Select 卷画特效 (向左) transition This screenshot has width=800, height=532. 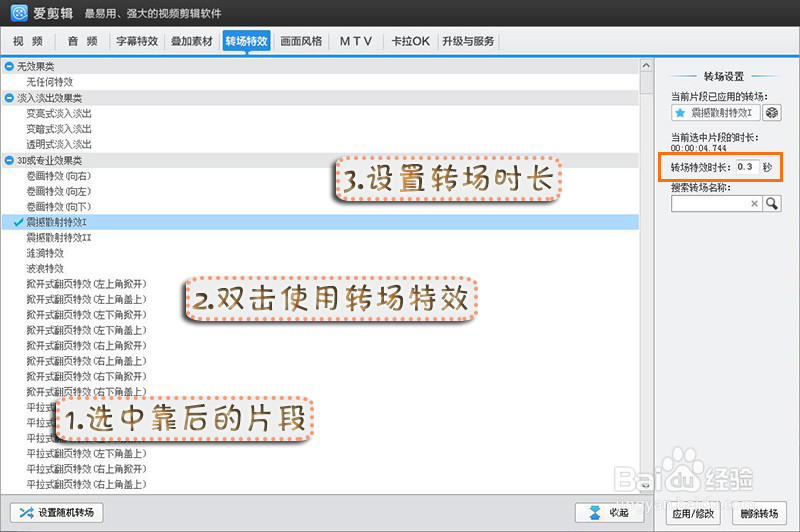click(58, 191)
